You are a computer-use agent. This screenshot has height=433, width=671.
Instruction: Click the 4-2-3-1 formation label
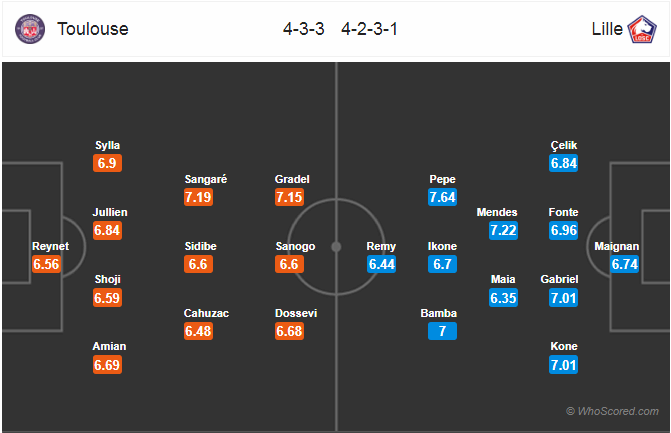[369, 29]
